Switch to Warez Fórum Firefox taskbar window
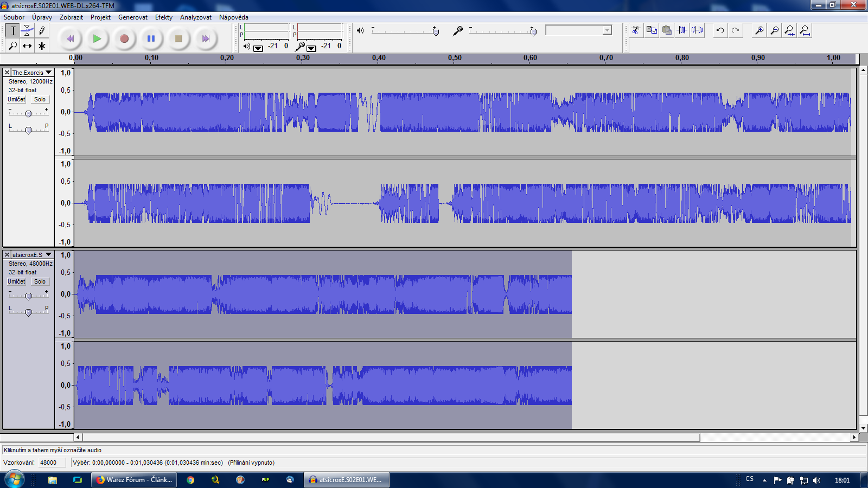The image size is (868, 488). 134,480
